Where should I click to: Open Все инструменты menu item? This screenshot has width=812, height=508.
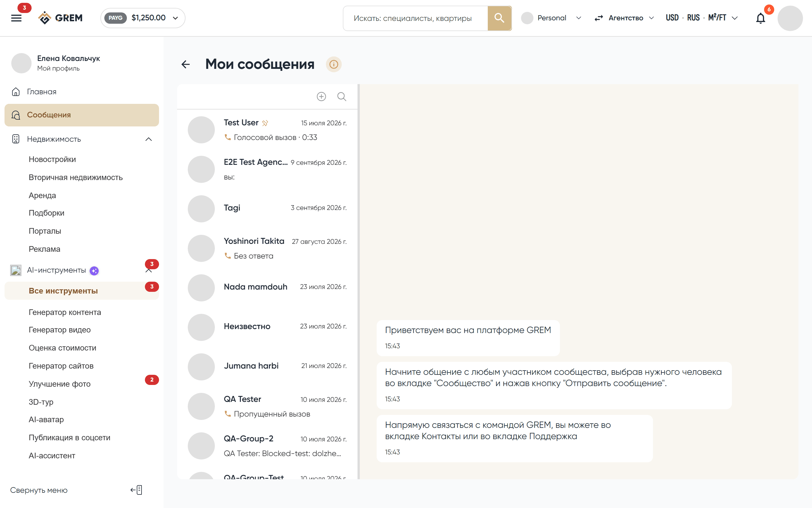(x=81, y=291)
